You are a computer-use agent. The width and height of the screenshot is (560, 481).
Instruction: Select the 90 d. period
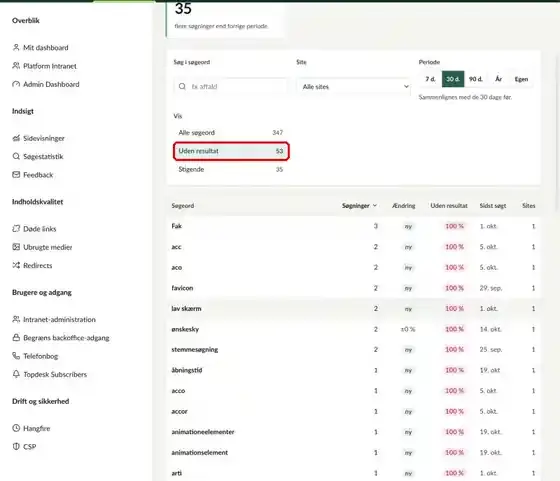[475, 79]
